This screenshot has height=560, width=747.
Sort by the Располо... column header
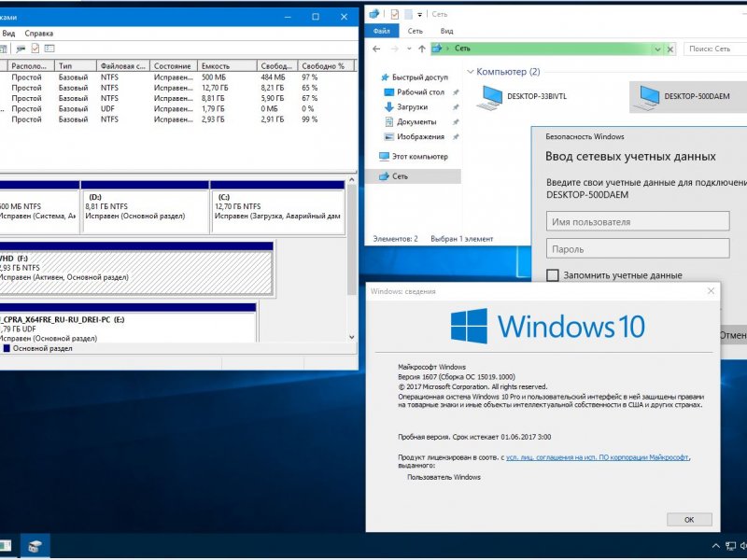pos(31,65)
